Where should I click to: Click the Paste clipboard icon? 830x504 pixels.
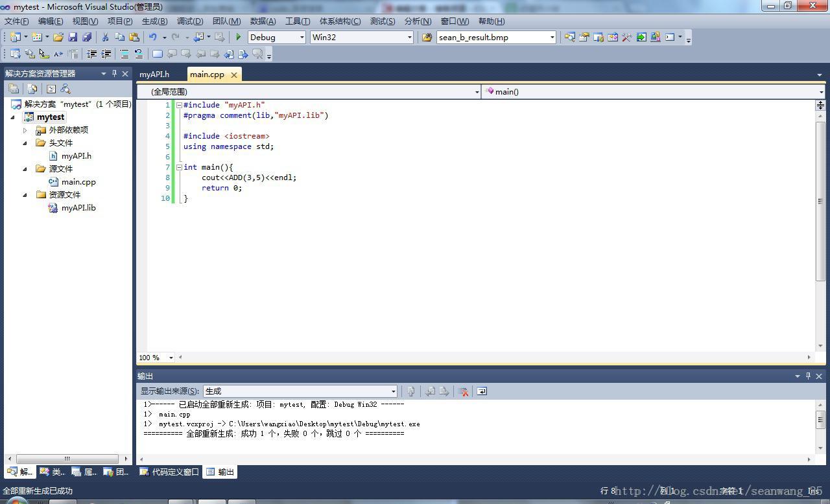(x=134, y=38)
